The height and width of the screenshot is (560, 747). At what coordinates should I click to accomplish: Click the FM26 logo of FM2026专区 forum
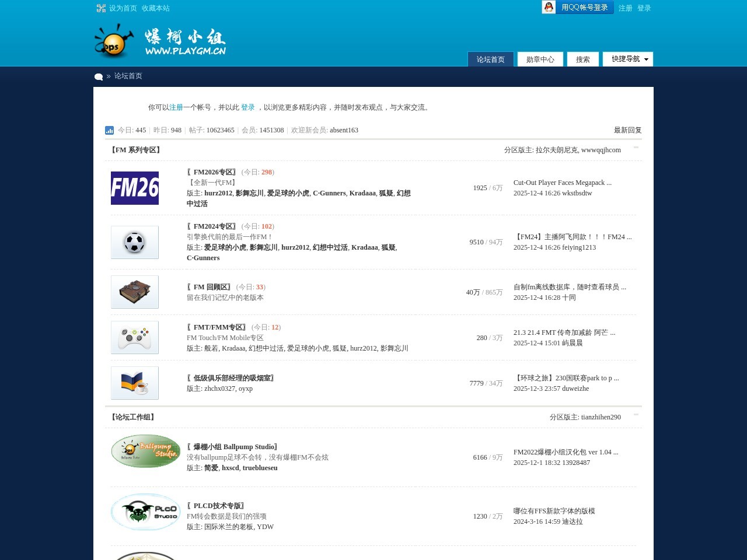[x=134, y=188]
